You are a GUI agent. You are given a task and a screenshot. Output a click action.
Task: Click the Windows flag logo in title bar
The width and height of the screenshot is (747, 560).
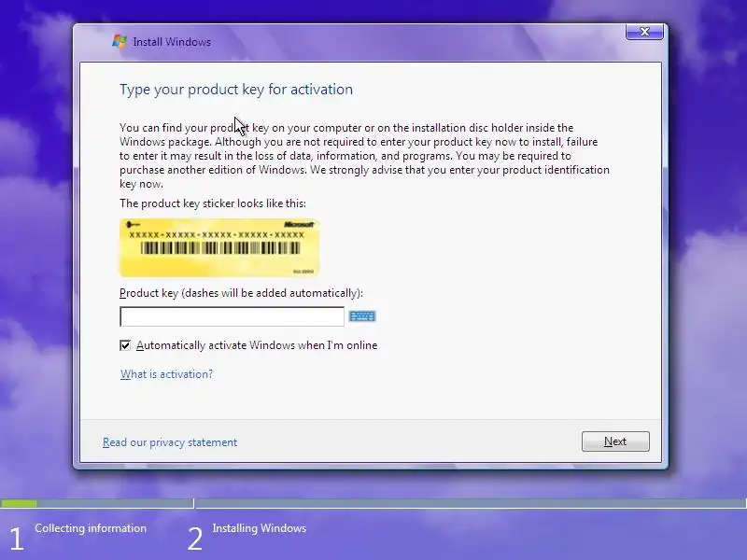[120, 42]
